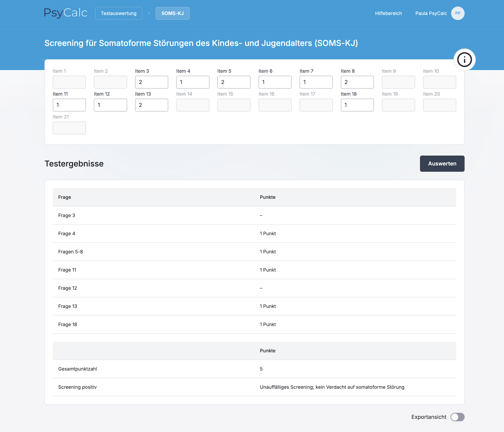The image size is (504, 432).
Task: Click the Paula PsyCalc user name
Action: (431, 13)
